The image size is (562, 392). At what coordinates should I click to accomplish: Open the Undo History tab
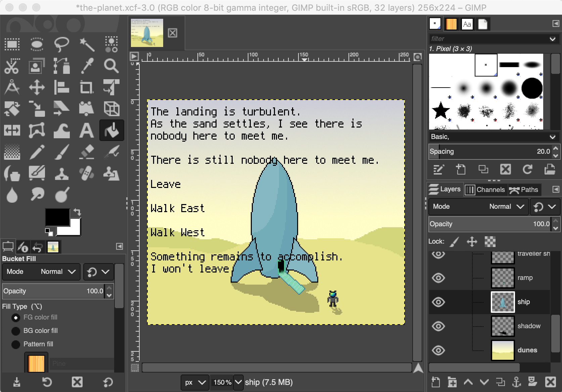(37, 247)
